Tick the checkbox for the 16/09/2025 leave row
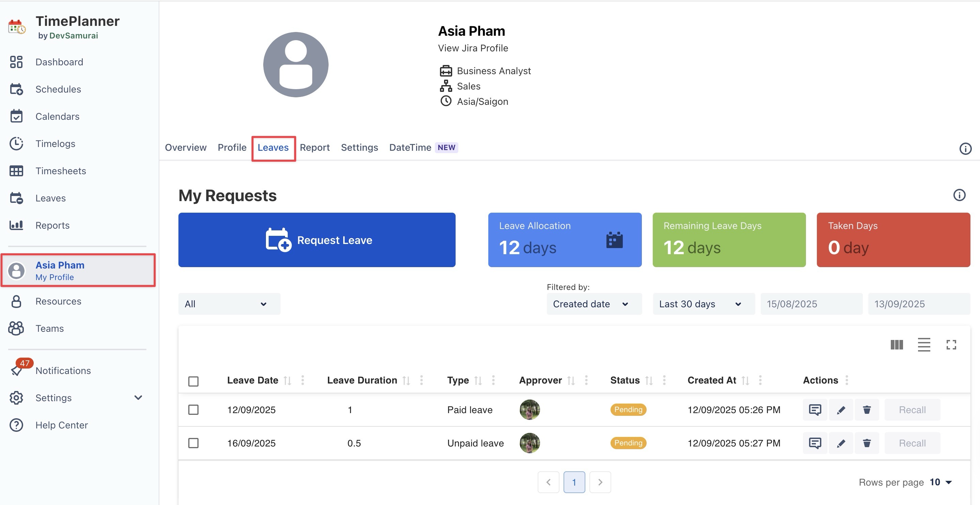 click(193, 443)
